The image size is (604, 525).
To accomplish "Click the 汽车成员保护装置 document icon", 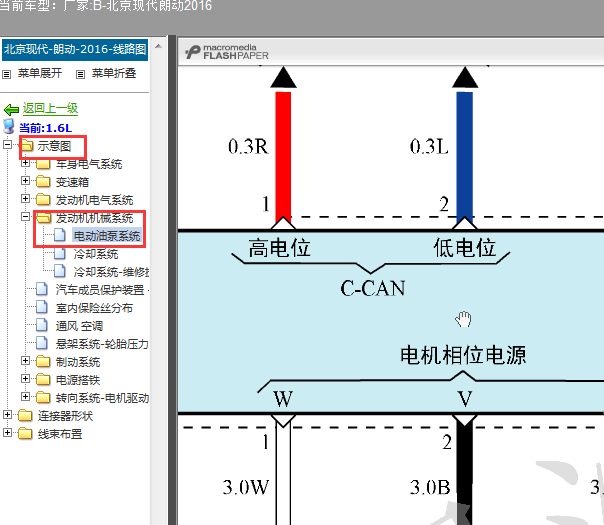I will (x=42, y=289).
